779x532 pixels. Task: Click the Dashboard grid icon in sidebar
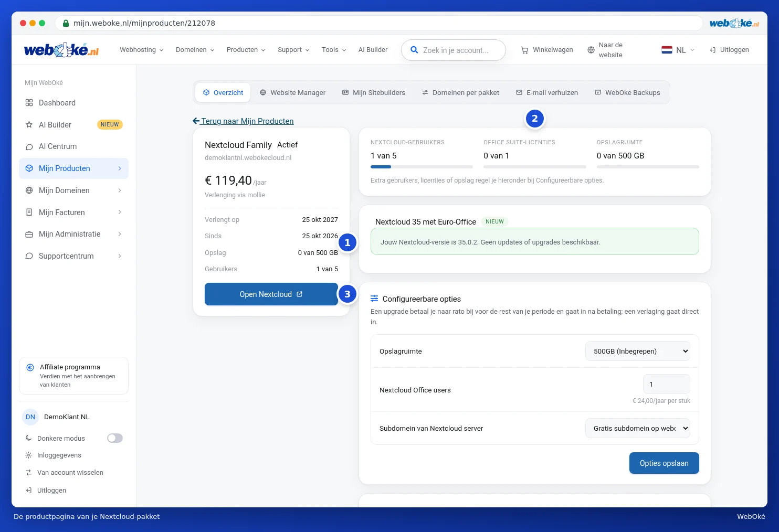pyautogui.click(x=29, y=103)
